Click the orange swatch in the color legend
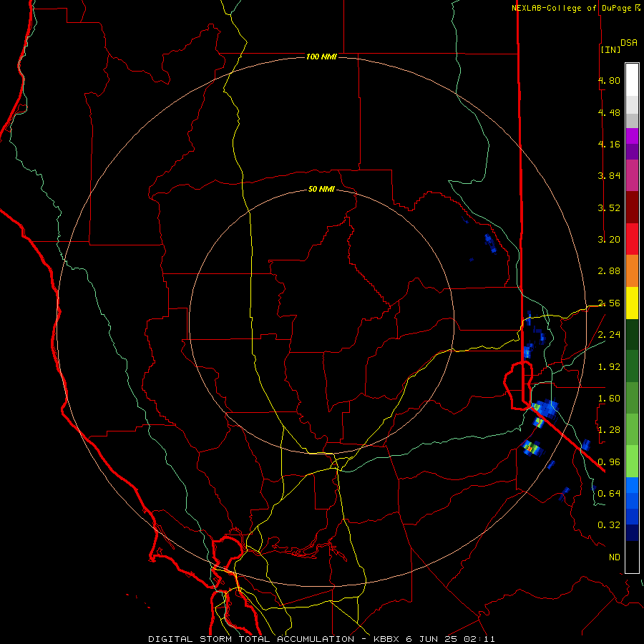 pos(632,270)
